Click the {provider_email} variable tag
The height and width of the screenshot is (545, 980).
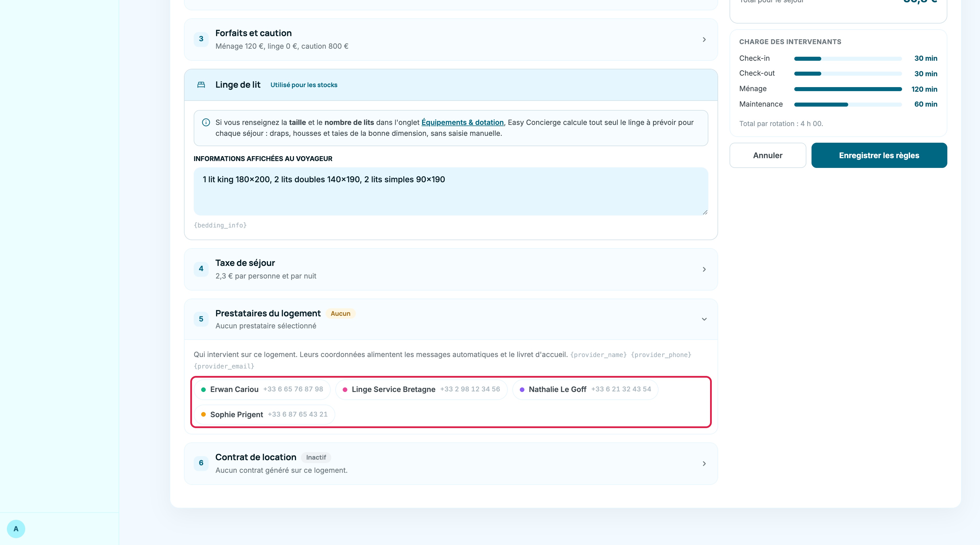click(224, 366)
